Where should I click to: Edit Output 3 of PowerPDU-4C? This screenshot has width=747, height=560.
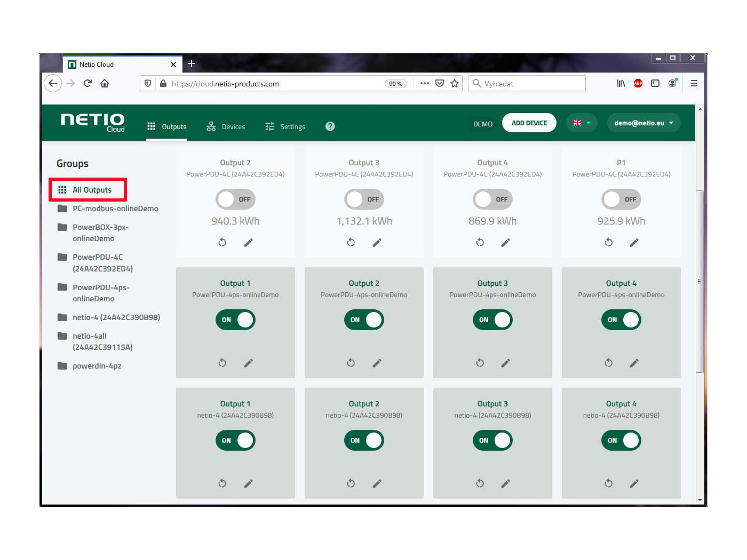pyautogui.click(x=377, y=243)
